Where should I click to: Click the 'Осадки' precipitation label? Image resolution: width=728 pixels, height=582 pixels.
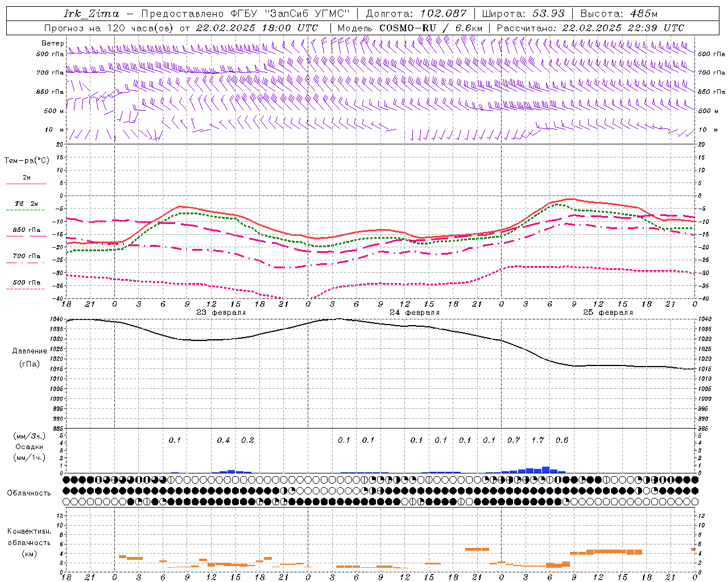(28, 447)
